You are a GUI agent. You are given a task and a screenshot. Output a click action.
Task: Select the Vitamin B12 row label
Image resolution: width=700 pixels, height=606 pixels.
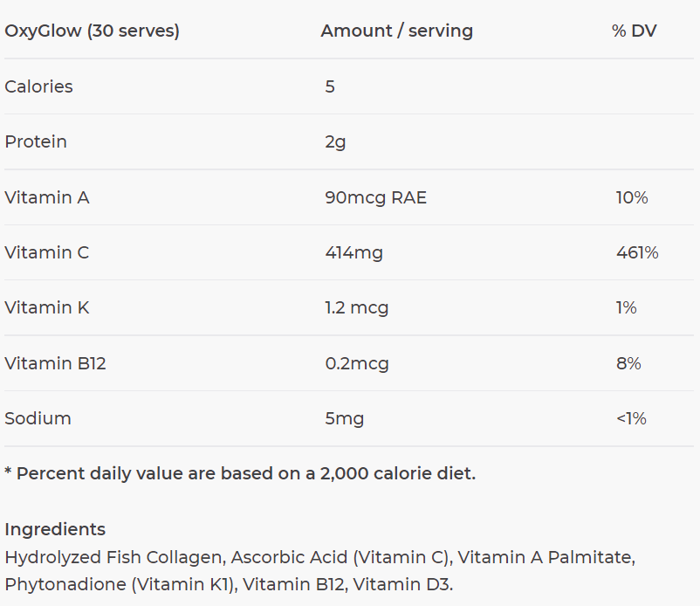(55, 363)
